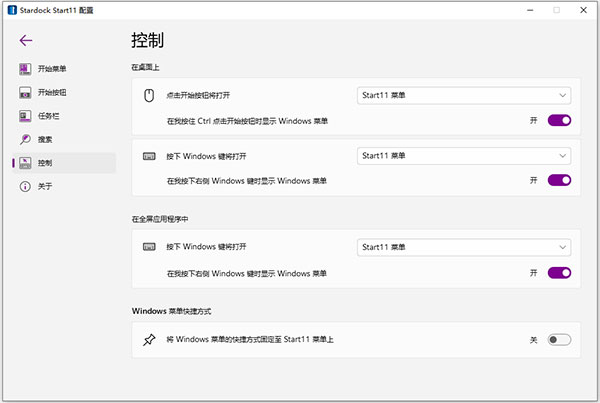Open the 开始菜单 settings page
The height and width of the screenshot is (403, 600).
55,69
